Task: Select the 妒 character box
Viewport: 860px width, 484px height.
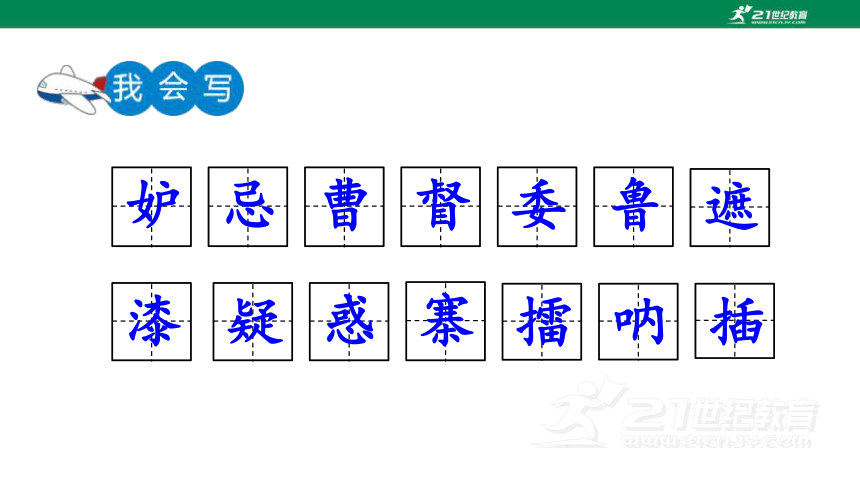Action: (x=151, y=207)
